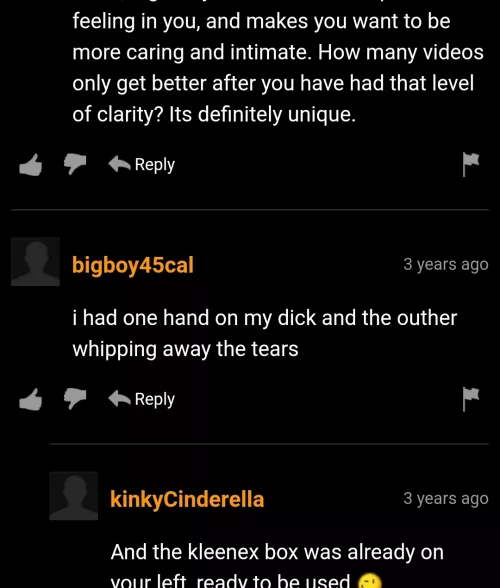Report bigboy45cal's comment with the flag icon

tap(471, 399)
